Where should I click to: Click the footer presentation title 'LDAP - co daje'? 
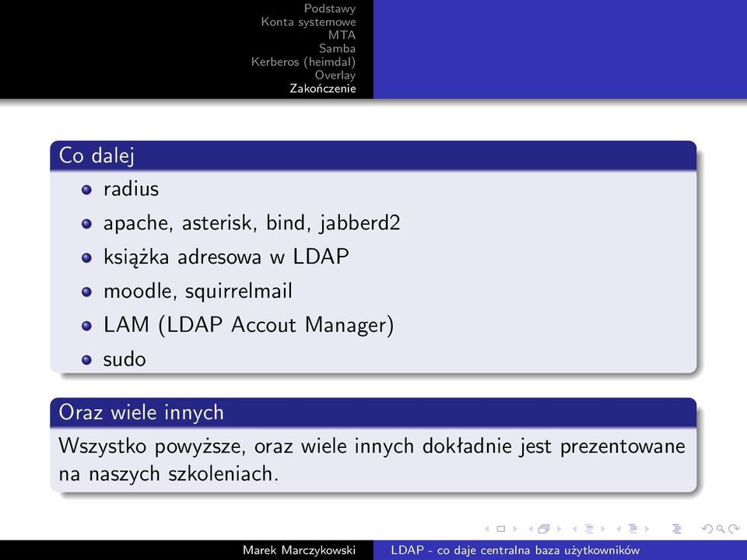coord(515,550)
